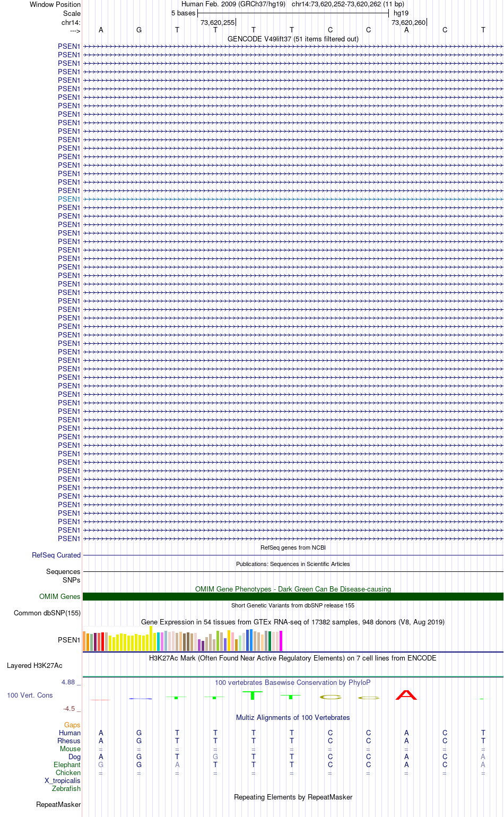504x817 pixels.
Task: Select the Dog alignment row label
Action: coord(74,757)
